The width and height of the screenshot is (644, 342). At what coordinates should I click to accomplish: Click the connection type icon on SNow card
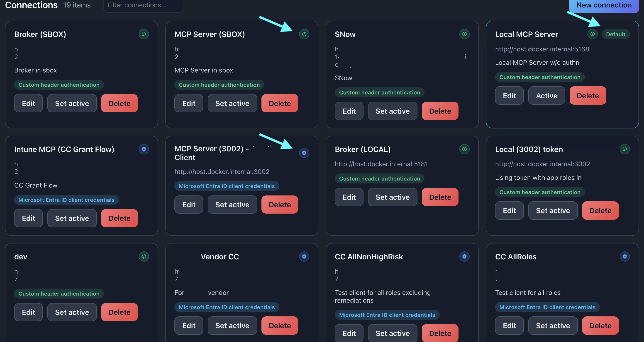(464, 34)
